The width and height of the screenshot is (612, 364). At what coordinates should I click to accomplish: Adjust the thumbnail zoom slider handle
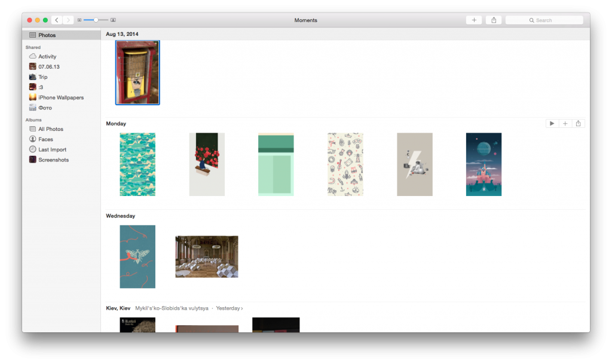[96, 20]
